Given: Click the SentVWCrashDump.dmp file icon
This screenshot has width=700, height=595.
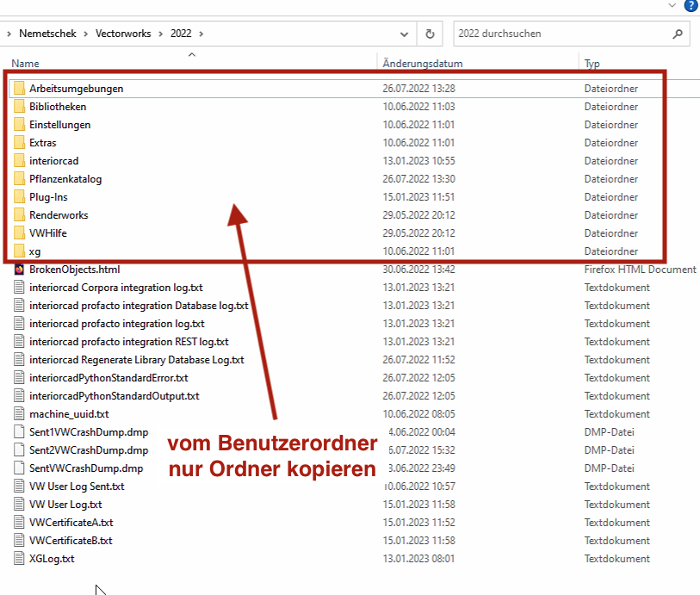Looking at the screenshot, I should click(19, 468).
